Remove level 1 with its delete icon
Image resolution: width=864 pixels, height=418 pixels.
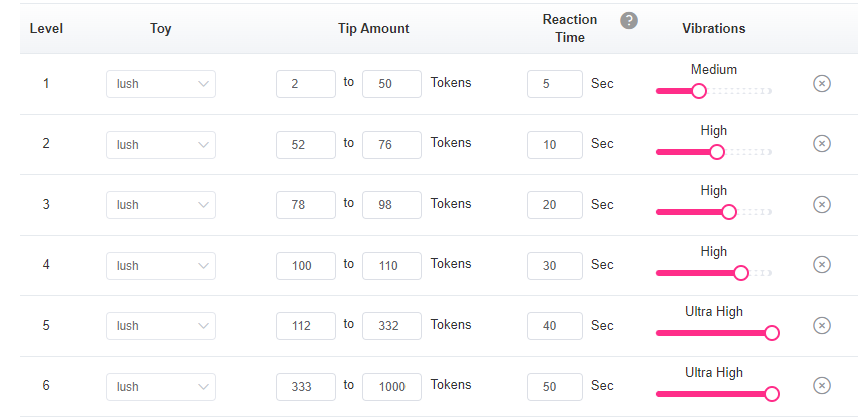[x=822, y=83]
